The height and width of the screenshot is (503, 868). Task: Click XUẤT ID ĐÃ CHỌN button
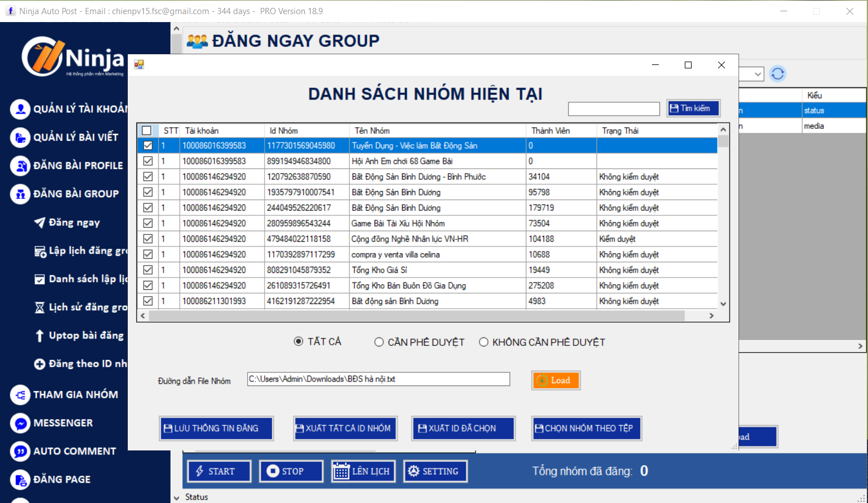click(463, 428)
